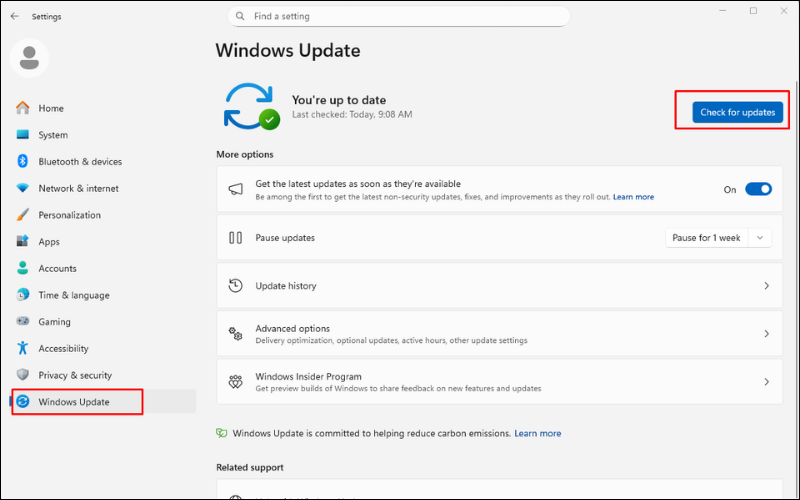Screen dimensions: 800x500
Task: Turn off get latest updates toggle
Action: click(x=758, y=189)
